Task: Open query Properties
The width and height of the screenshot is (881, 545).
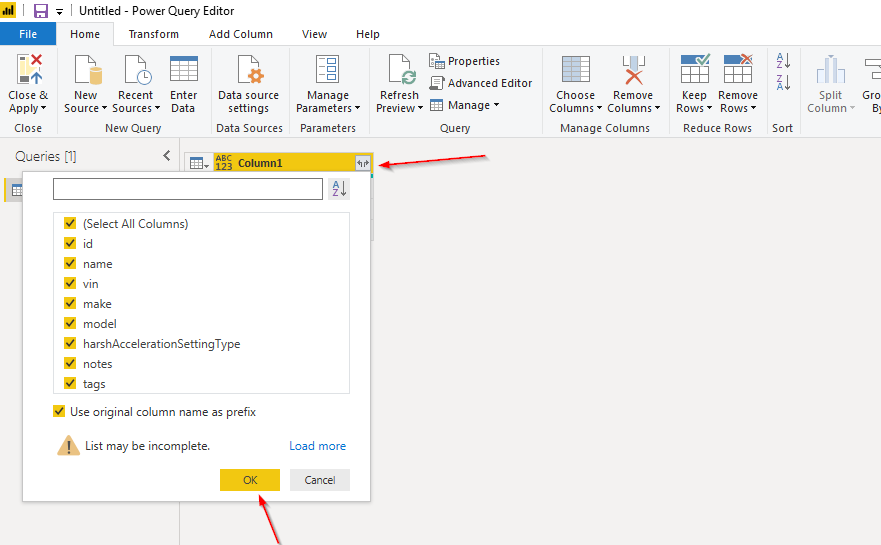Action: point(465,61)
